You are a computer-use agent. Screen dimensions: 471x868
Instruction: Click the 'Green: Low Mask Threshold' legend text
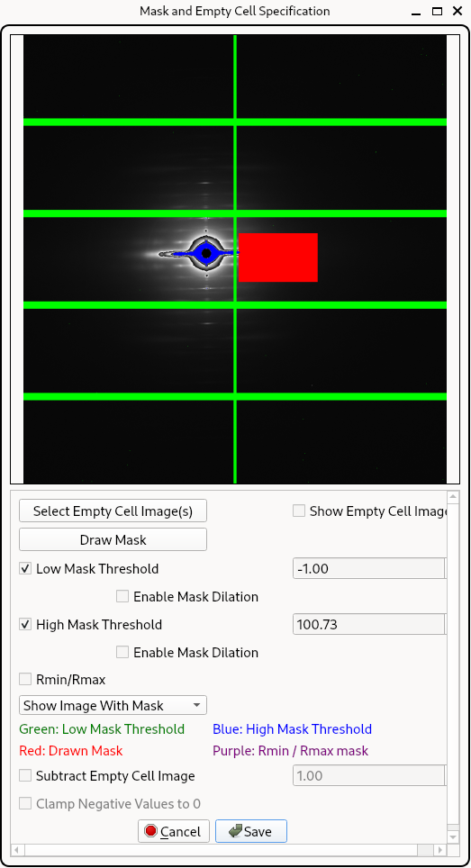[x=102, y=729]
